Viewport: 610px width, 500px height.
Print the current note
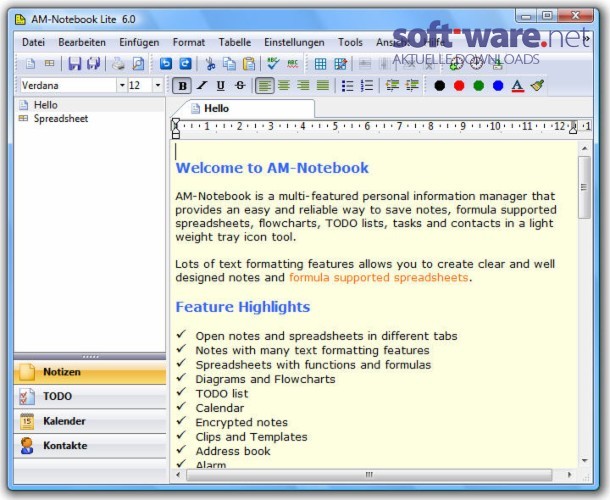[x=118, y=64]
